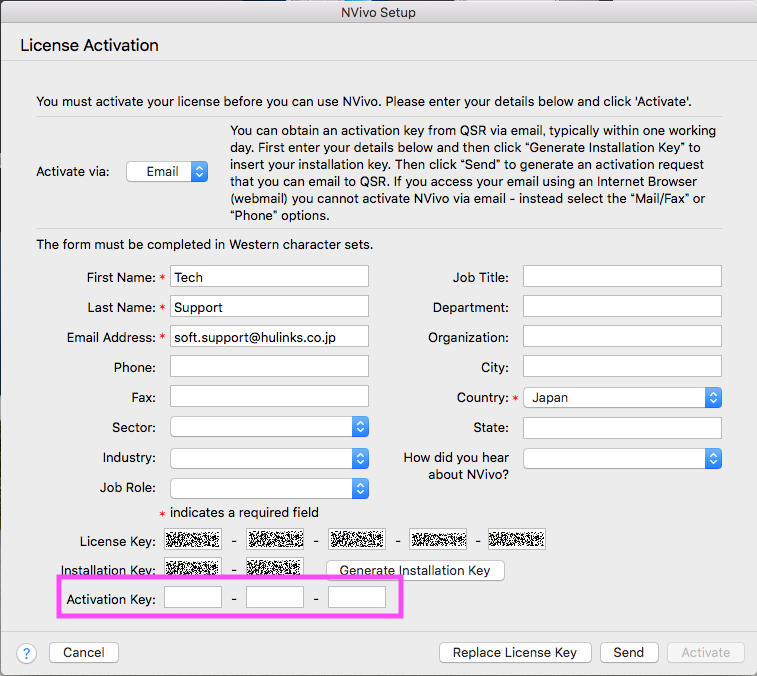Click the second Activation Key box
Viewport: 757px width, 676px height.
pyautogui.click(x=275, y=597)
